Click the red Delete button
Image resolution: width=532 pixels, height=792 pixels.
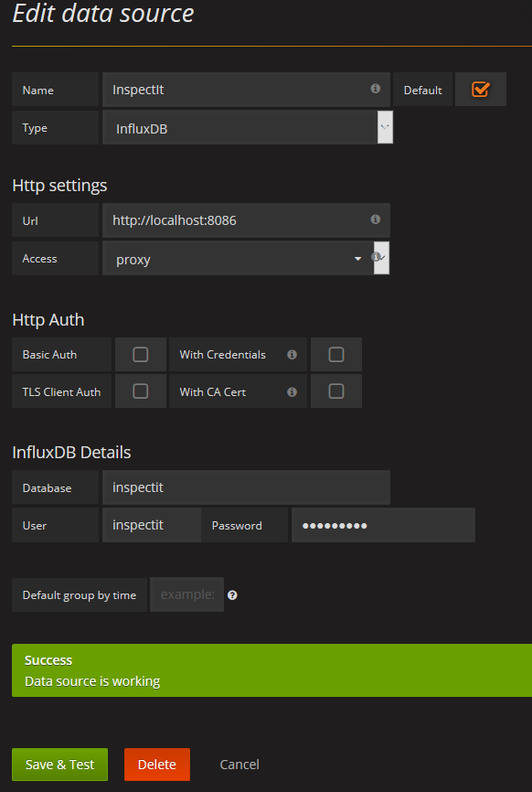157,765
